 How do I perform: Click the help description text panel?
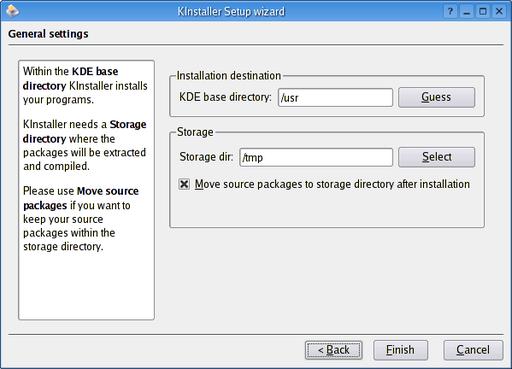coord(86,190)
